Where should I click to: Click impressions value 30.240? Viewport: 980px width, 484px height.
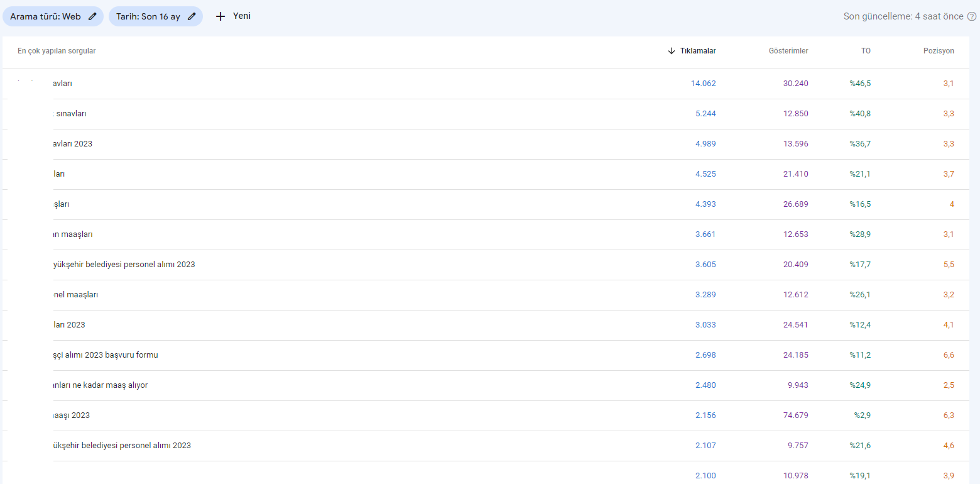pyautogui.click(x=795, y=84)
